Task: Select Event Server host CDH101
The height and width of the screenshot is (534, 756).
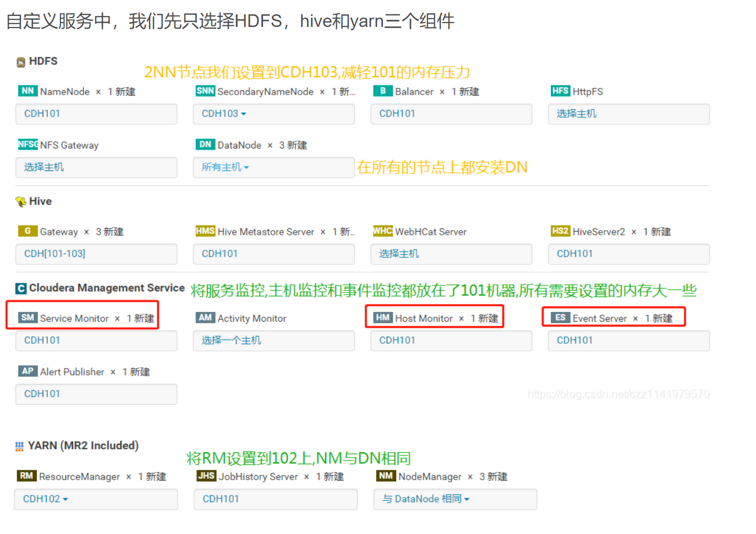Action: point(629,340)
